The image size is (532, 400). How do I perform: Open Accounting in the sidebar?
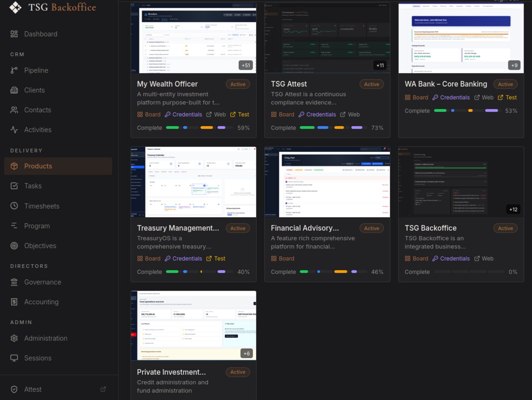point(58,302)
